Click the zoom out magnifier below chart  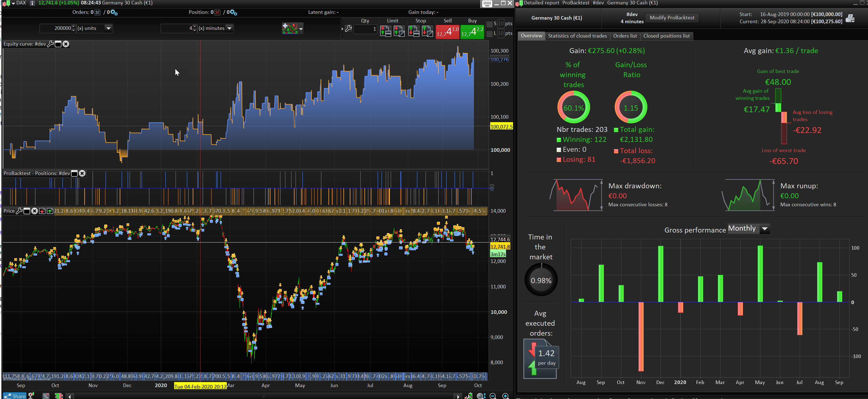493,396
